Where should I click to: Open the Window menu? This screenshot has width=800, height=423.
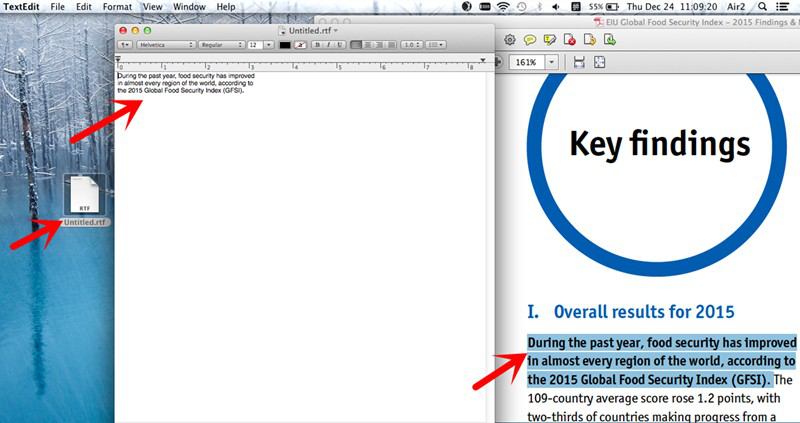point(189,7)
